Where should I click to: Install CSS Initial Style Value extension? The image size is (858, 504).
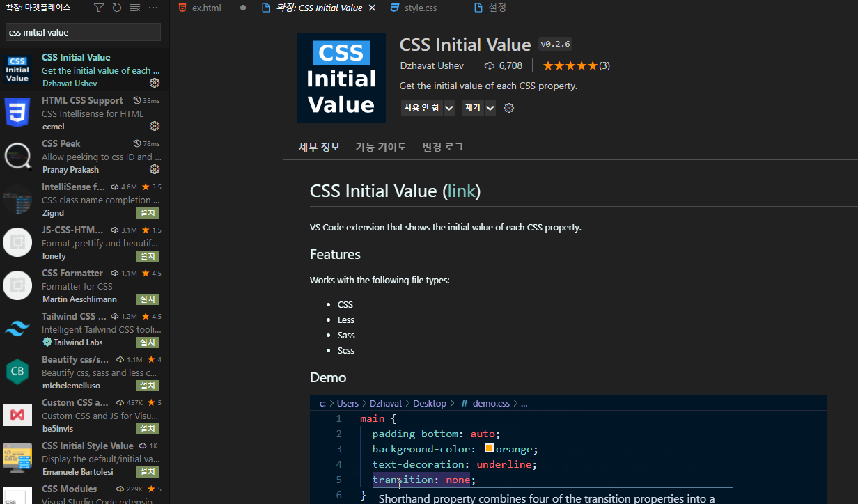click(x=148, y=472)
